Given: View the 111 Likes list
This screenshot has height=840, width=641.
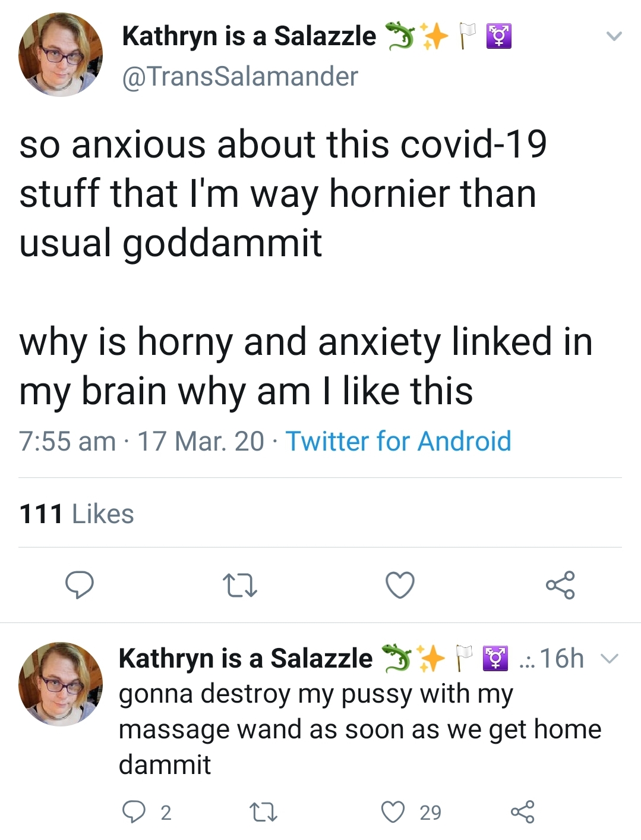Looking at the screenshot, I should (x=77, y=514).
